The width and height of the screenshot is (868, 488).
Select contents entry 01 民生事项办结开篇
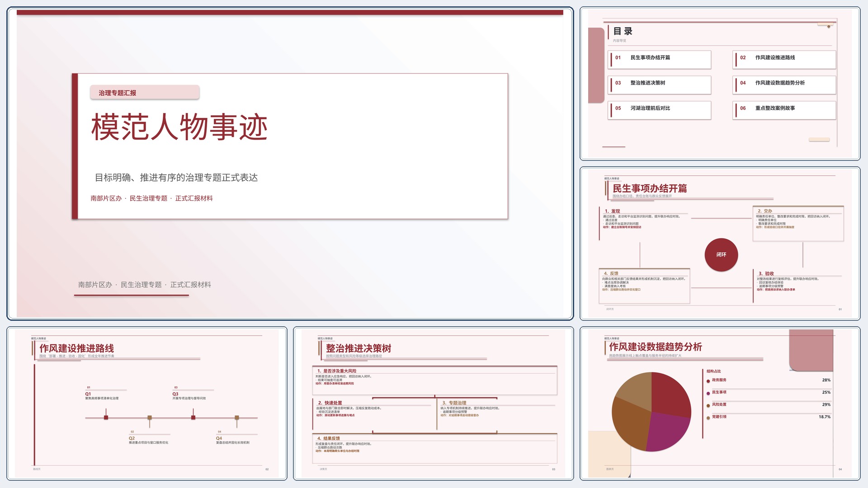pyautogui.click(x=660, y=60)
